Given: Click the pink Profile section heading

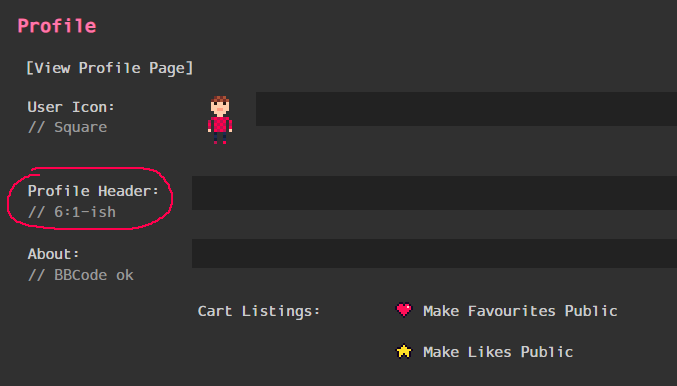Looking at the screenshot, I should point(57,26).
